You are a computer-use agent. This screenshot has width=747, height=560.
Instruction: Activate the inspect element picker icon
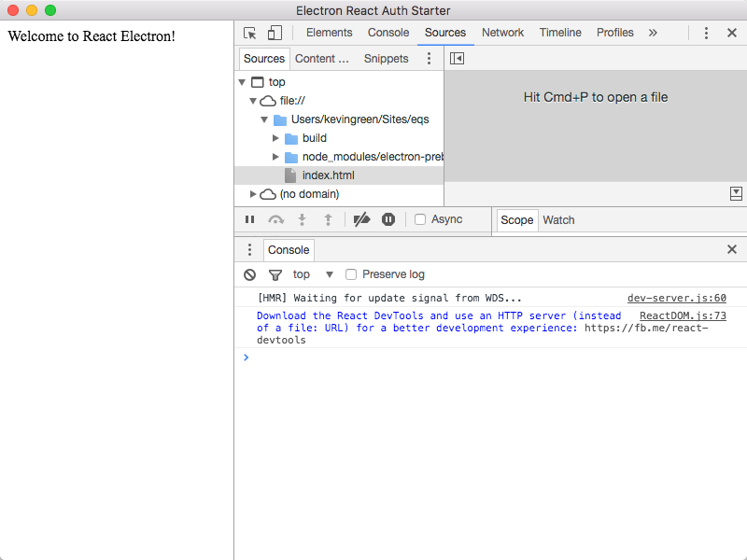249,33
